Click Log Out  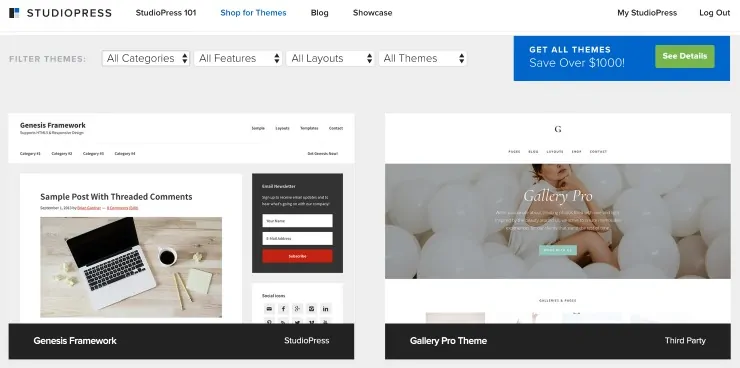click(715, 13)
